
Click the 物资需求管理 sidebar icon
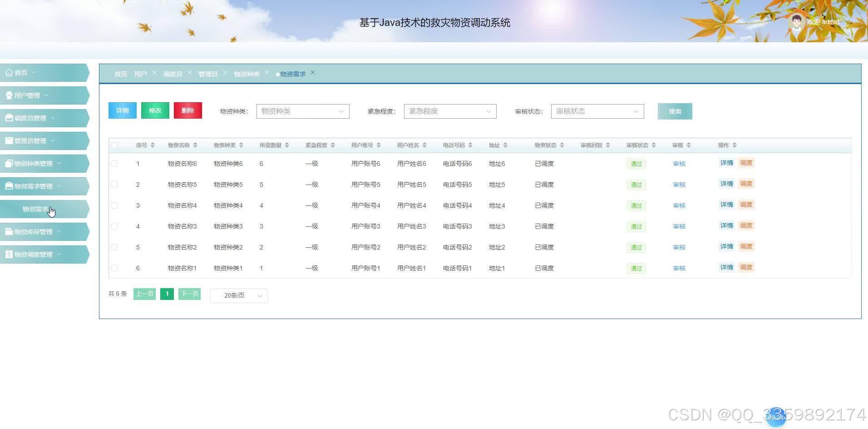coord(9,186)
